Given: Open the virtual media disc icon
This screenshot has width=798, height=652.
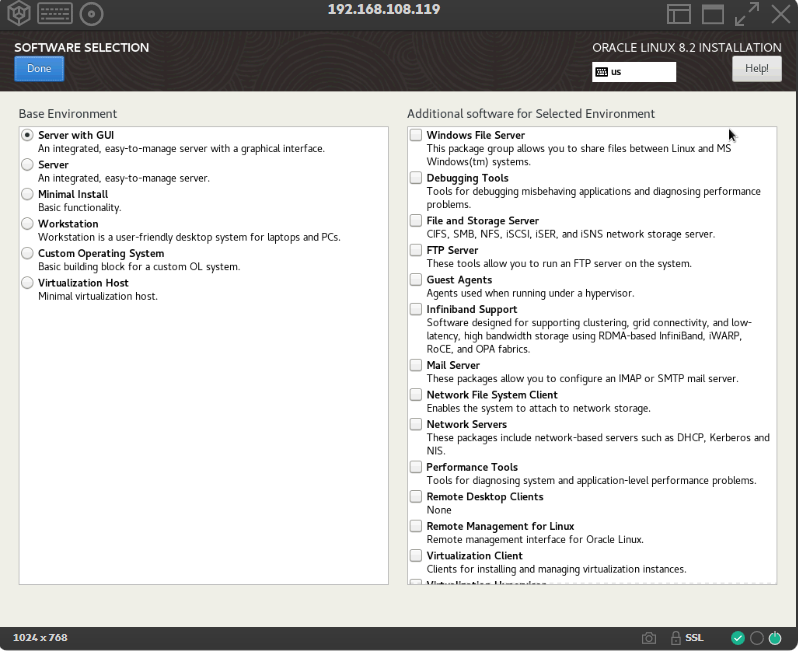Looking at the screenshot, I should 92,14.
